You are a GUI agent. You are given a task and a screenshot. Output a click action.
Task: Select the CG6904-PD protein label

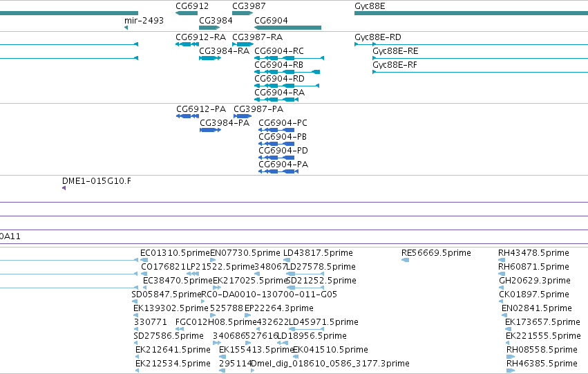pyautogui.click(x=283, y=151)
